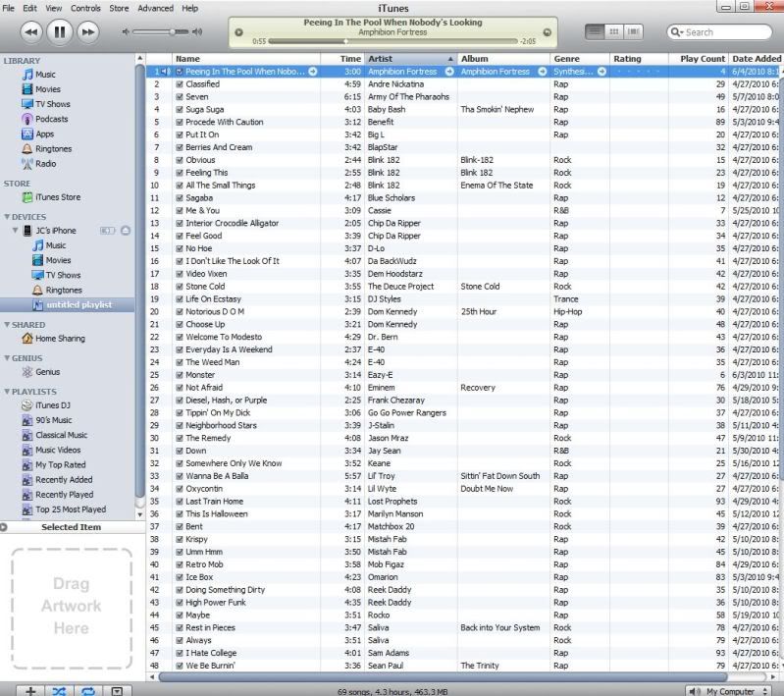Open the View menu
The width and height of the screenshot is (784, 696).
coord(54,8)
